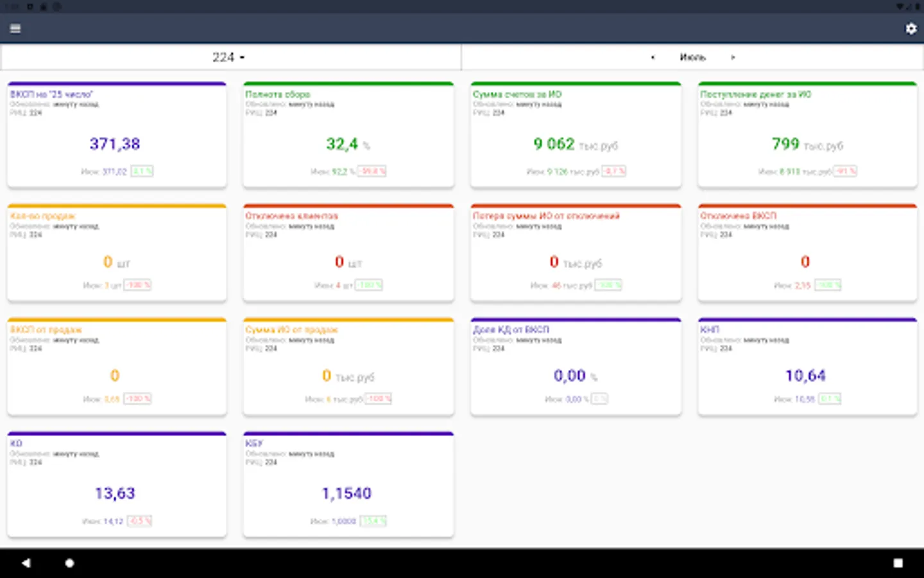Image resolution: width=924 pixels, height=578 pixels.
Task: Open the КО 13,63 card
Action: [117, 484]
